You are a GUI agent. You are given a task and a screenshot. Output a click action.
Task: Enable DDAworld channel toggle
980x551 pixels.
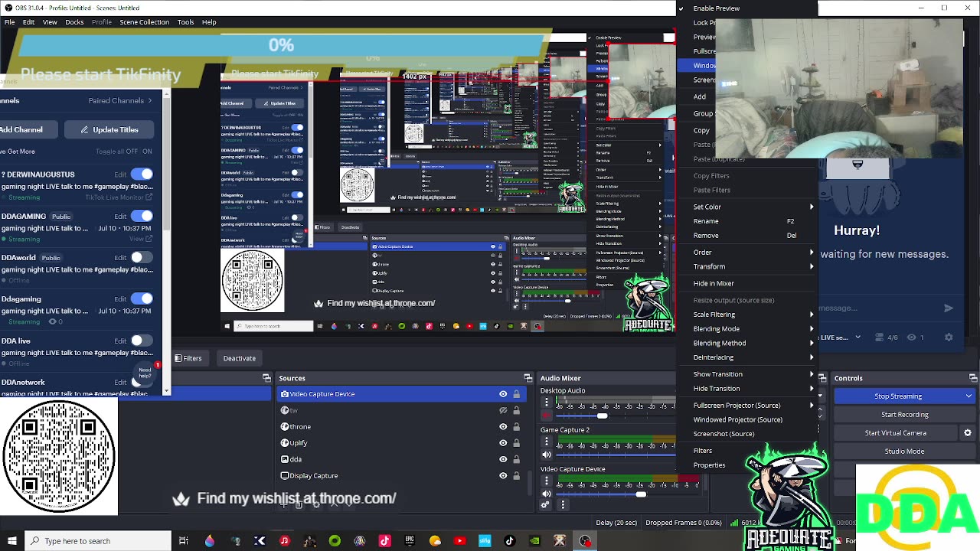pyautogui.click(x=141, y=257)
